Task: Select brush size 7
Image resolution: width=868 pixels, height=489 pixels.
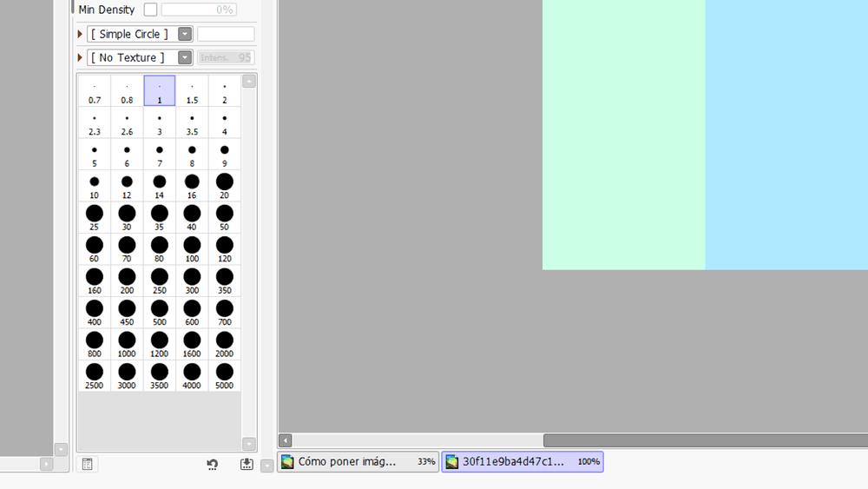Action: 160,154
